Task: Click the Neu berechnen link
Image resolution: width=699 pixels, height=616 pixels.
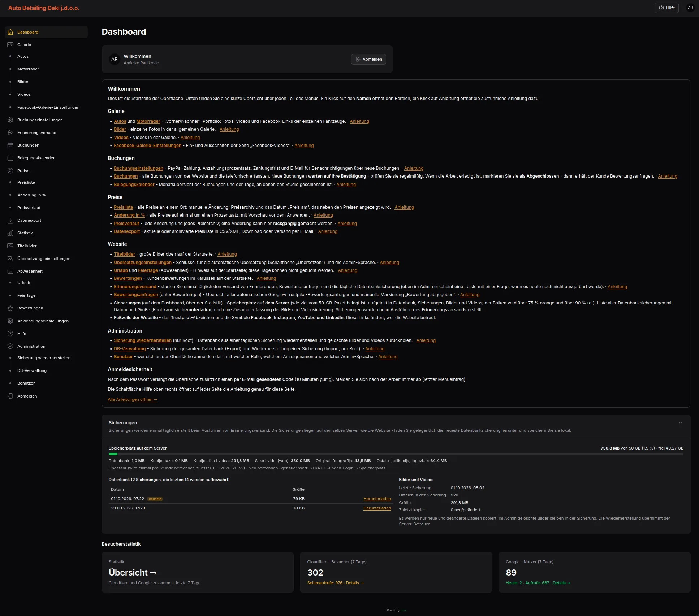Action: (x=263, y=468)
